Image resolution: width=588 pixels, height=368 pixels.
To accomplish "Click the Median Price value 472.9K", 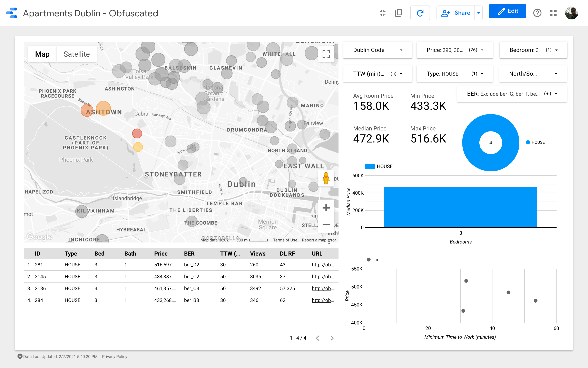I will [x=371, y=139].
